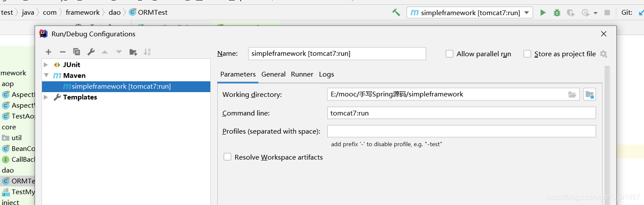Create new folder icon in dialog toolbar
This screenshot has width=644, height=205.
pyautogui.click(x=133, y=52)
